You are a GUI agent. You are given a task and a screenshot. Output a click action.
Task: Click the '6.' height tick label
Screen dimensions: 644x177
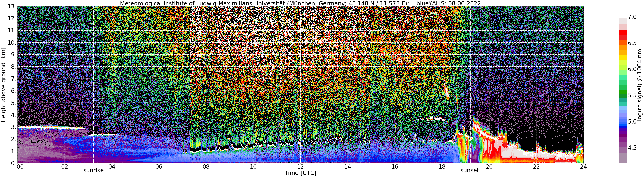coord(14,91)
